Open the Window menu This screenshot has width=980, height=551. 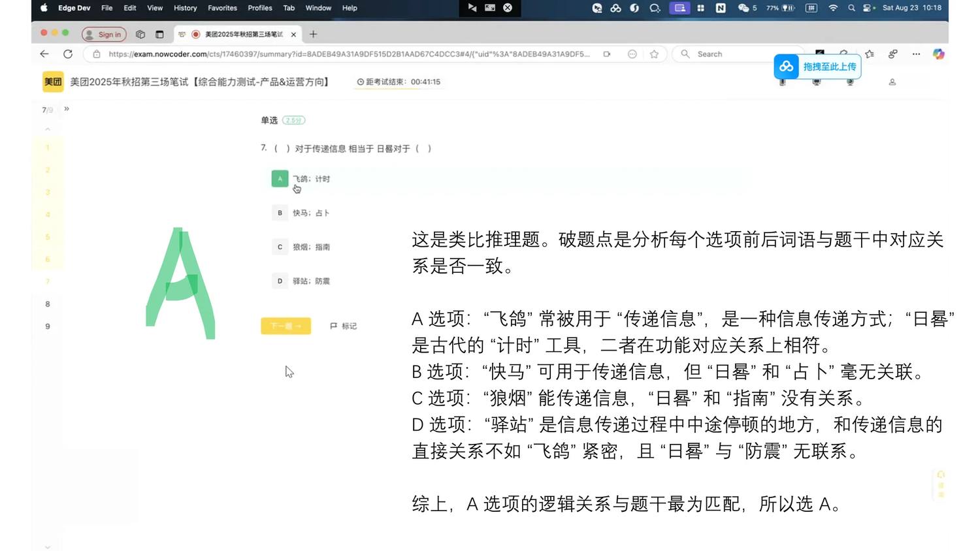coord(318,8)
